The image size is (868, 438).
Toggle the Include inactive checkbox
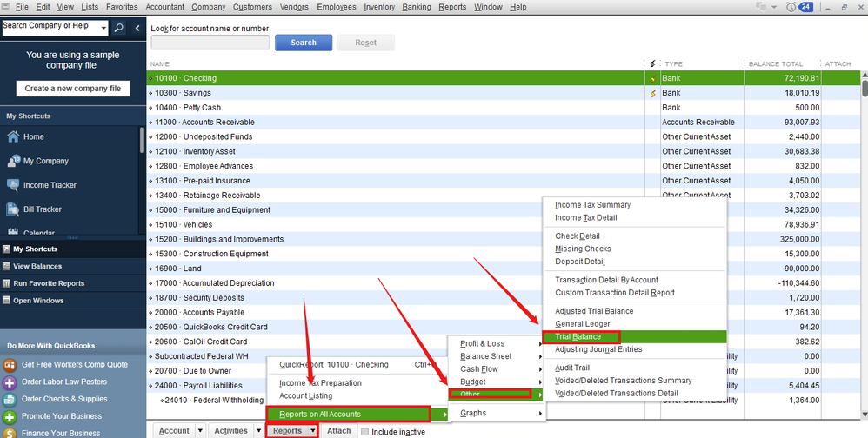coord(364,431)
